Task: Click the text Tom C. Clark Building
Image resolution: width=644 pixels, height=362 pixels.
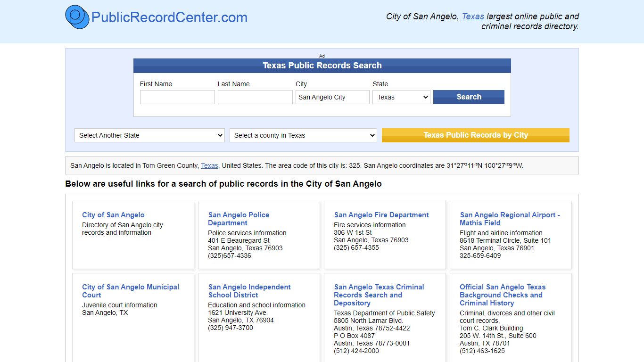Action: [491, 328]
